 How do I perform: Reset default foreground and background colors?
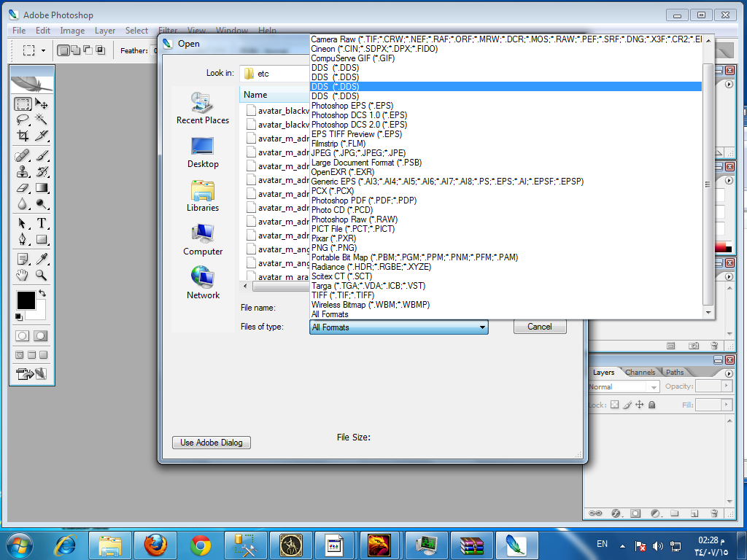click(x=18, y=317)
